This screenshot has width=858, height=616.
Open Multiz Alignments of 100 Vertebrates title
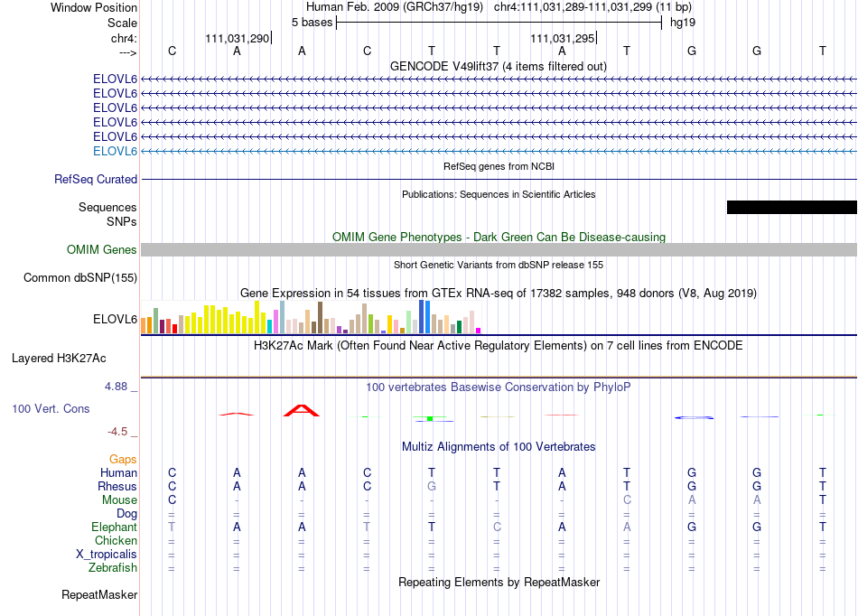pos(499,446)
